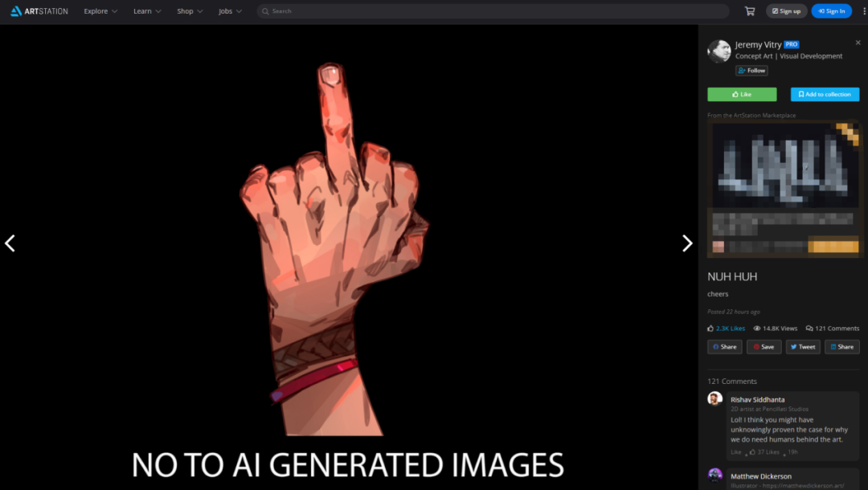Open the ArtStation logo home link
868x490 pixels.
pyautogui.click(x=39, y=11)
